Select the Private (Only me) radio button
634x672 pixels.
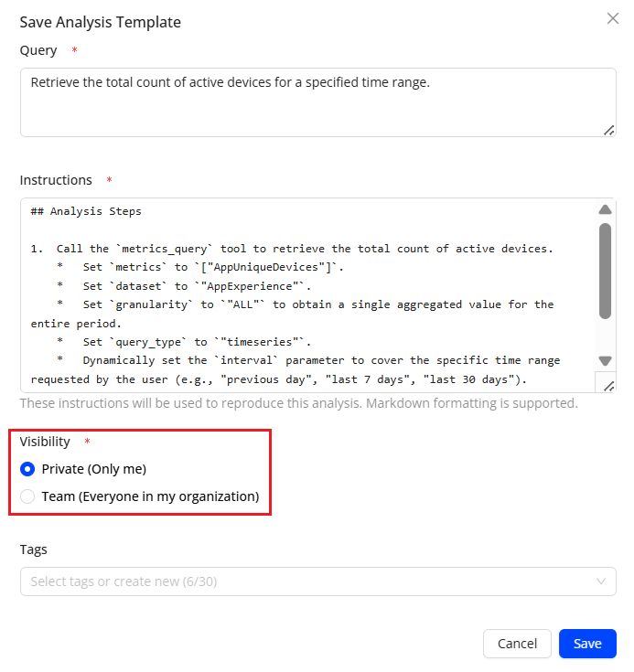pos(27,469)
